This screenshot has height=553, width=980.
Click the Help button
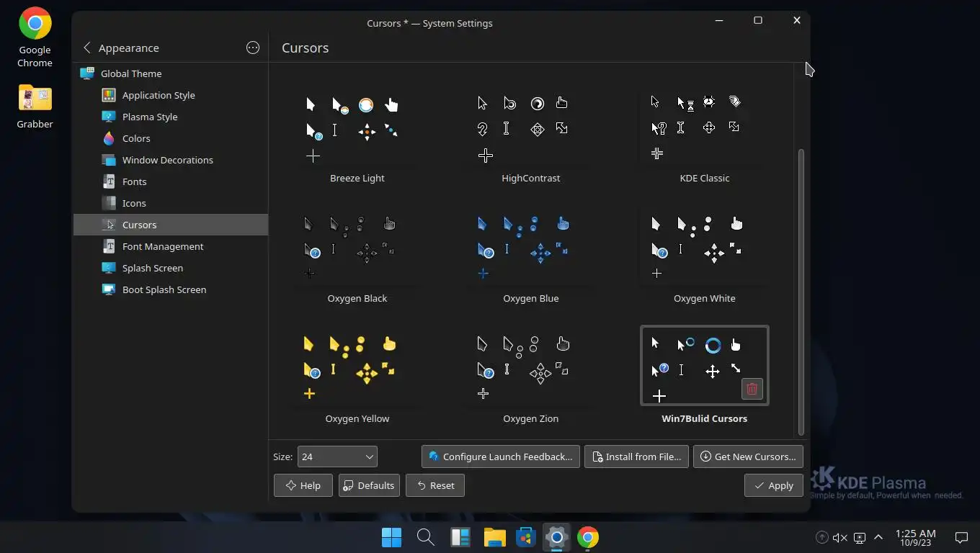303,485
